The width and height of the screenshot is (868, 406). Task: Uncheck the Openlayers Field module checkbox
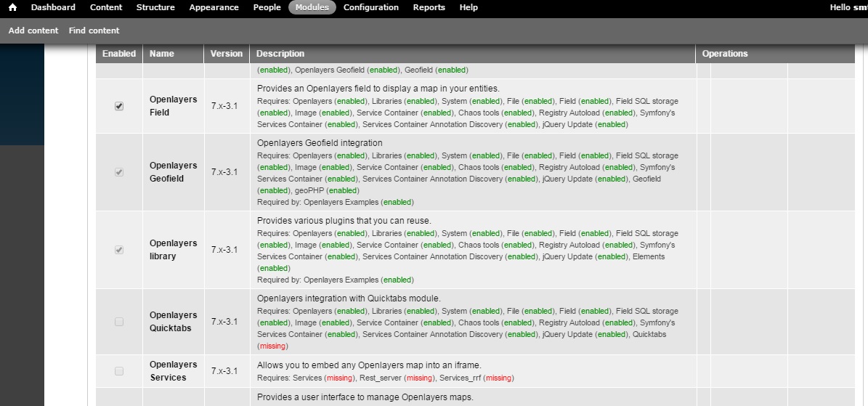pos(119,106)
